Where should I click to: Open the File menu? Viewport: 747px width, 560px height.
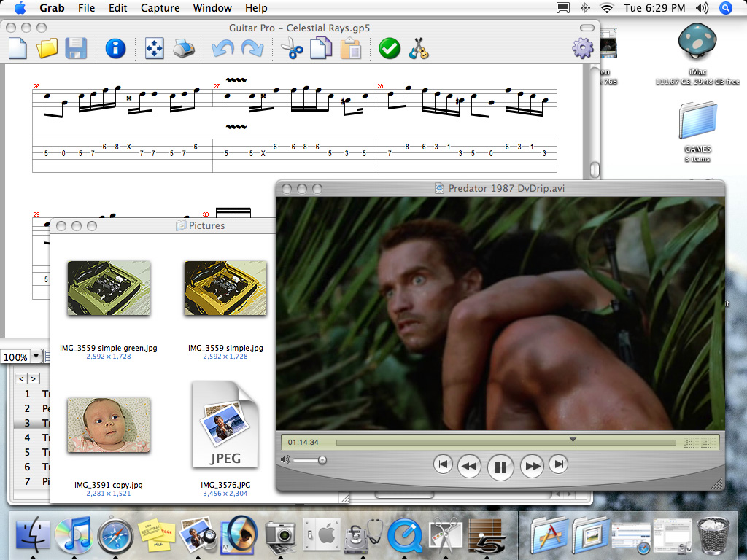pyautogui.click(x=86, y=8)
